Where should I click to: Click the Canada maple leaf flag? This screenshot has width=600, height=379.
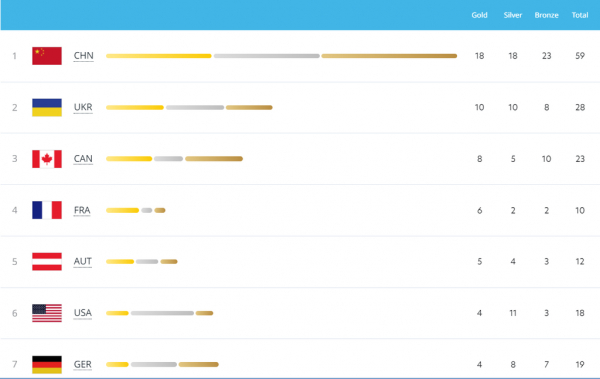pyautogui.click(x=47, y=159)
